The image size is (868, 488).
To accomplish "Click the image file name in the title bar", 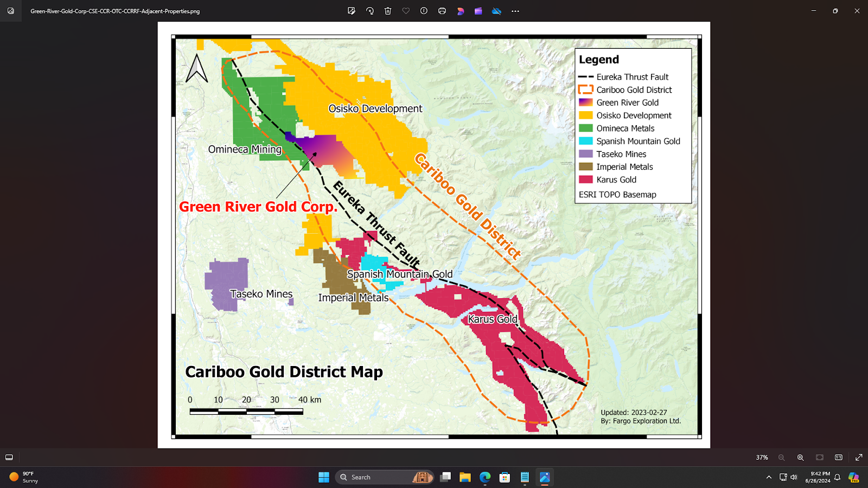I will [115, 11].
